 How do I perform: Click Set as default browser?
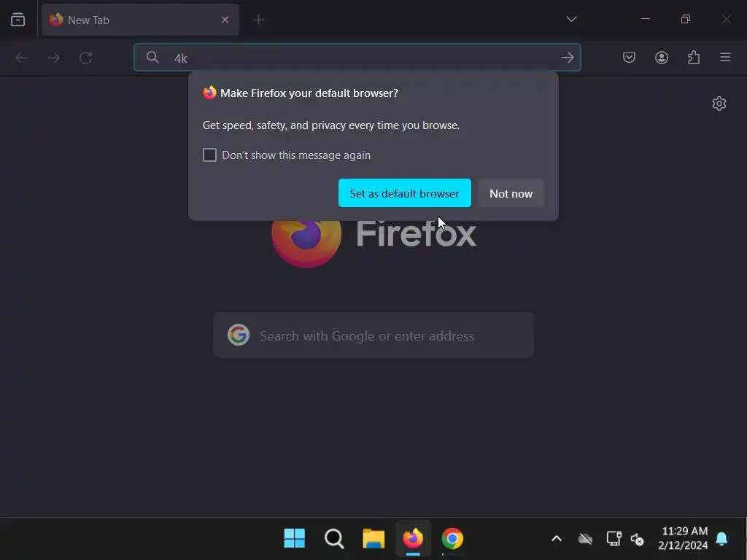404,192
